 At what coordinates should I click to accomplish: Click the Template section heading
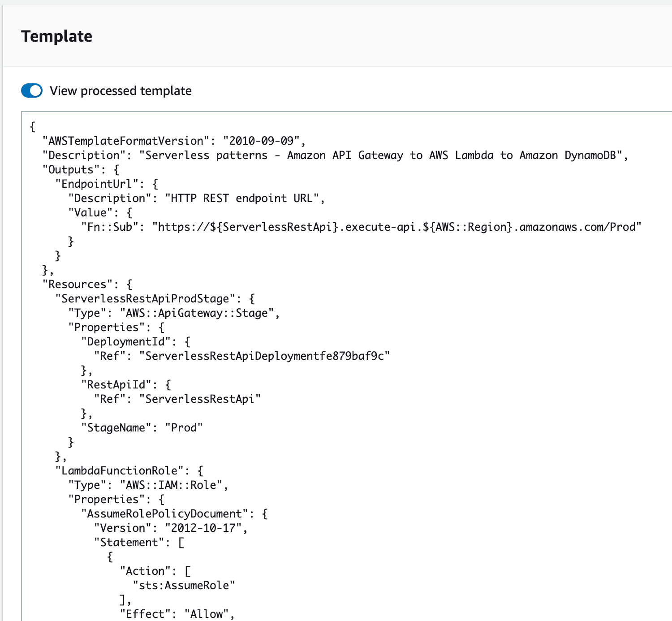pyautogui.click(x=56, y=36)
